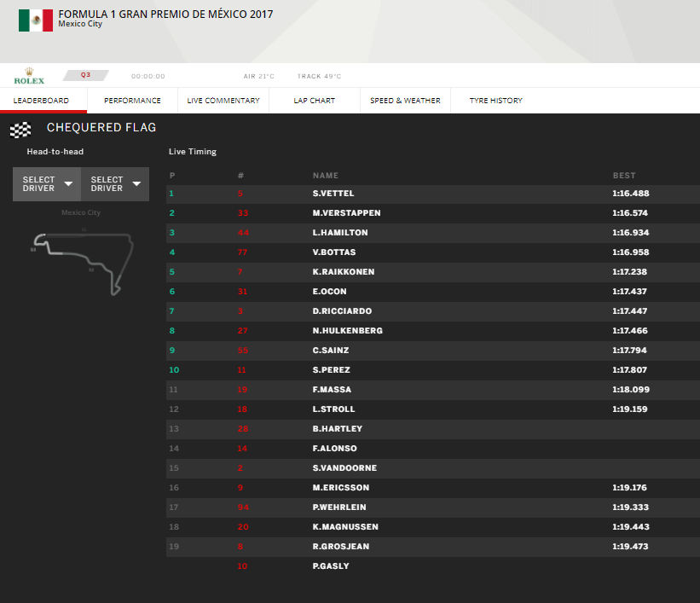Click car number 77

coord(242,252)
